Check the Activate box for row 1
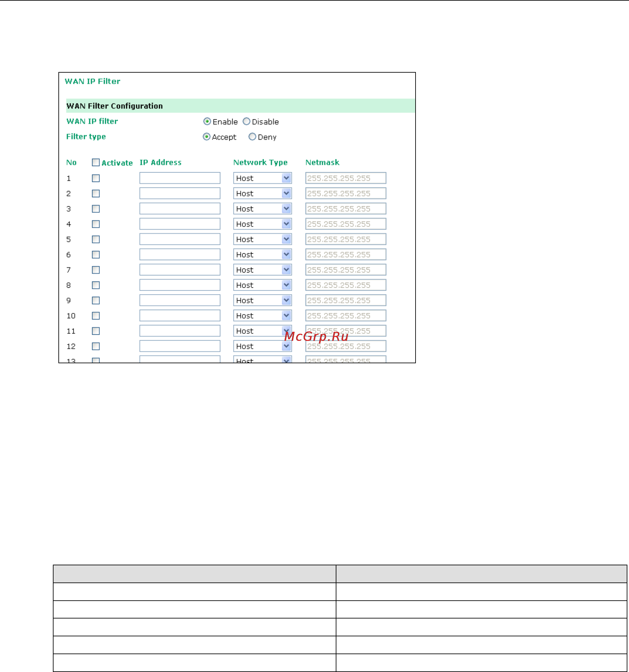Viewport: 629px width, 672px height. (96, 178)
